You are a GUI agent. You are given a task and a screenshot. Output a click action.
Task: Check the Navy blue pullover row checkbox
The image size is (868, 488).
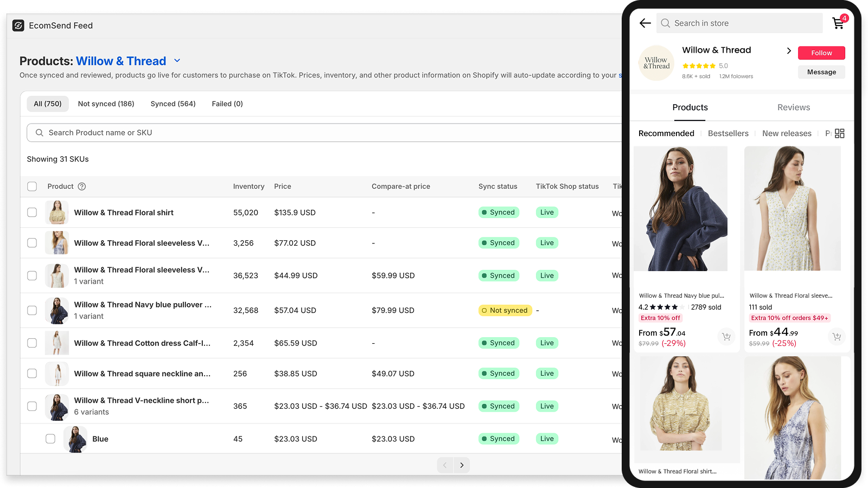(32, 311)
